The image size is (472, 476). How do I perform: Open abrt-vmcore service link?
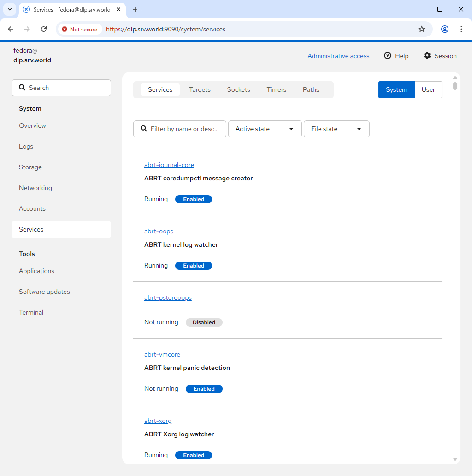(162, 355)
